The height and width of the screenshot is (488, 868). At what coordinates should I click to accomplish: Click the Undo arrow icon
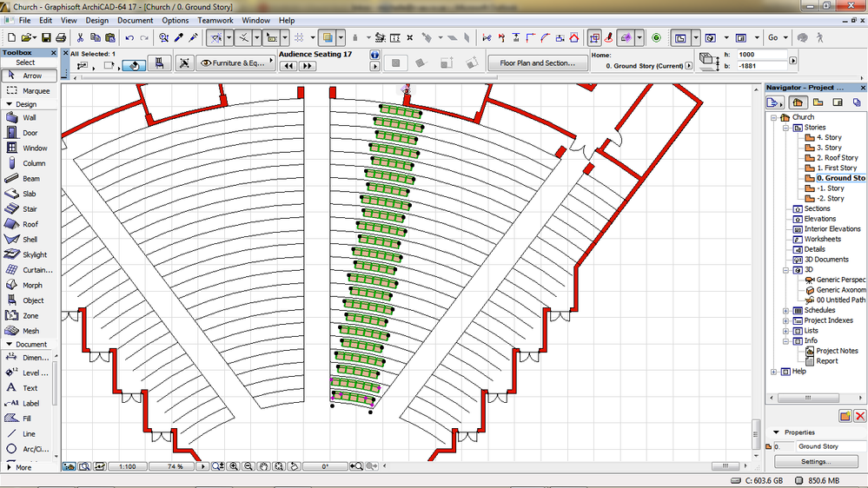coord(129,38)
